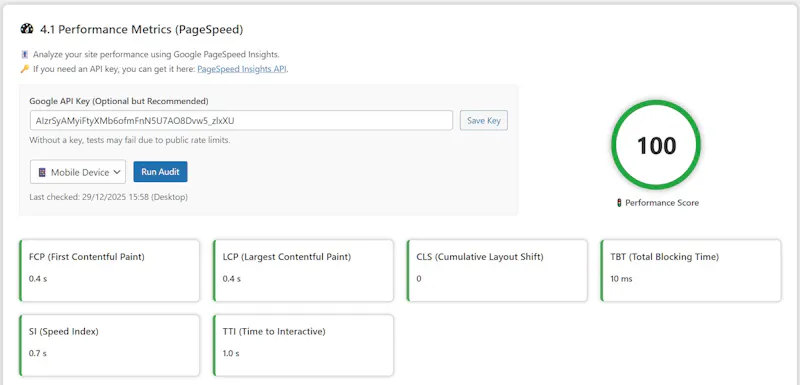Click the phone icon inside Mobile Device selector
This screenshot has height=385, width=800.
pos(42,172)
